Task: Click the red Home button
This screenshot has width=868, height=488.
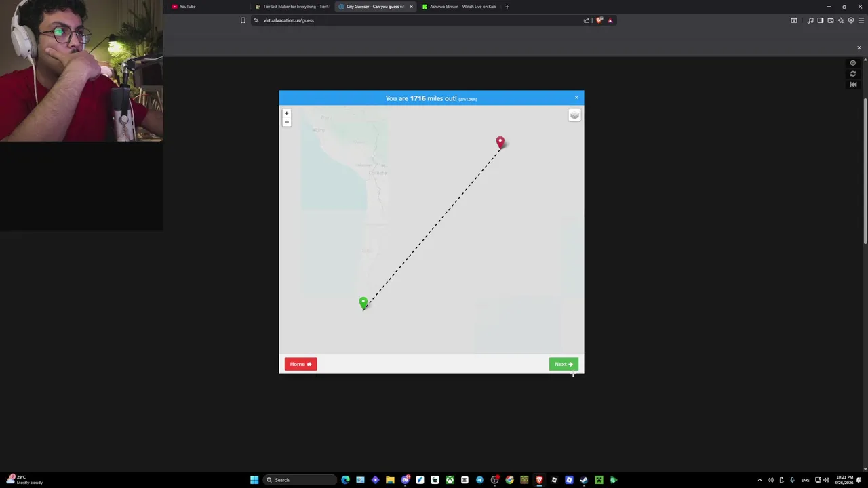Action: (x=300, y=364)
